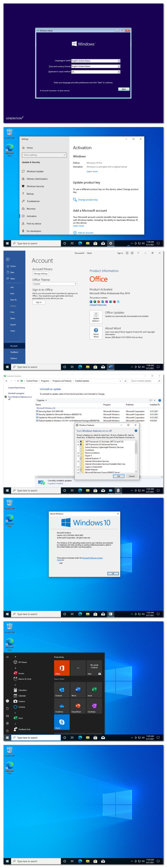This screenshot has height=868, width=167.
Task: Open the Skype tile in Start menu
Action: [x=61, y=722]
